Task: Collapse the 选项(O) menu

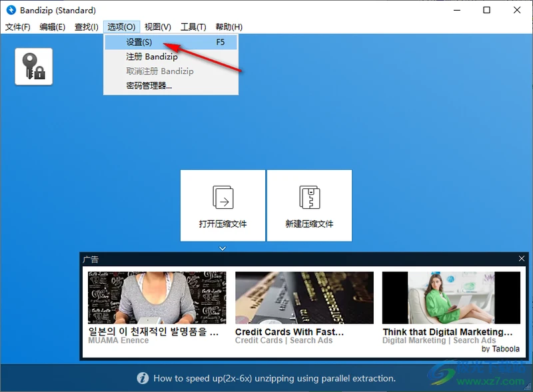Action: coord(121,27)
